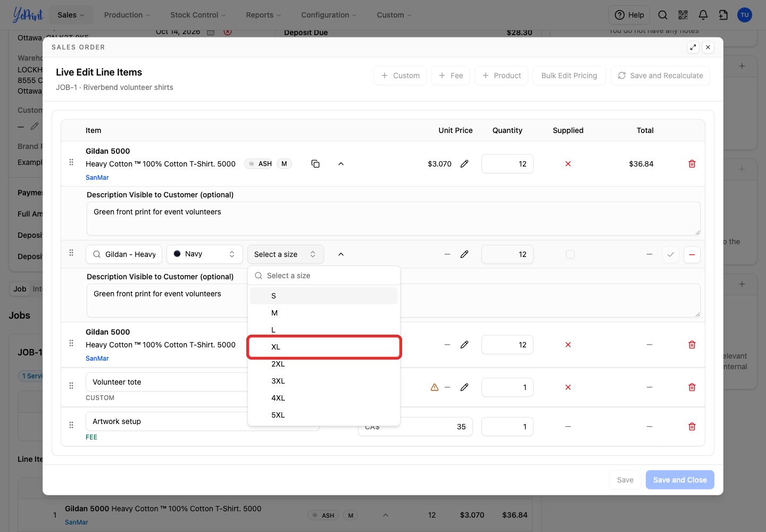Delete the $36.84 Gildan 5000 line item

tap(692, 164)
